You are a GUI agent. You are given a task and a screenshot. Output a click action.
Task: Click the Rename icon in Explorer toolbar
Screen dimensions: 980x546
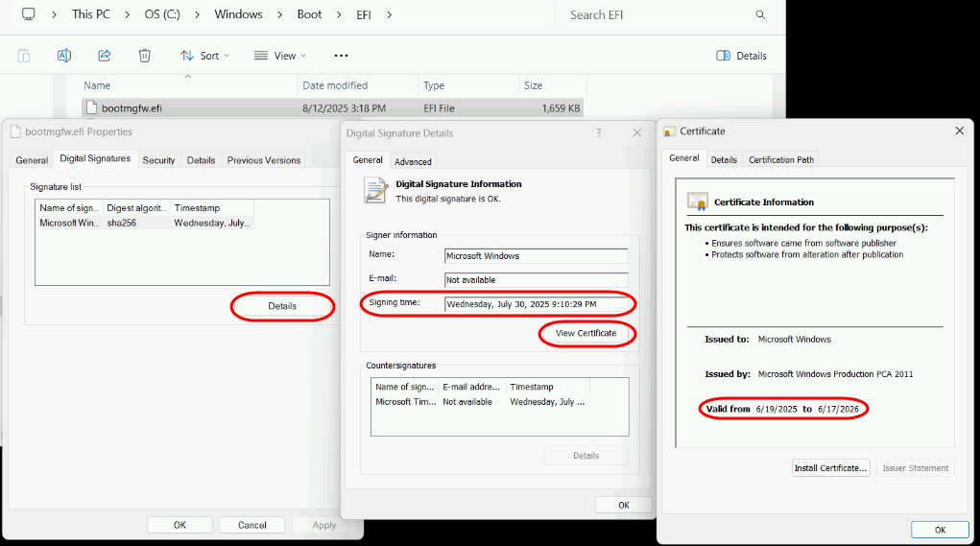click(63, 56)
